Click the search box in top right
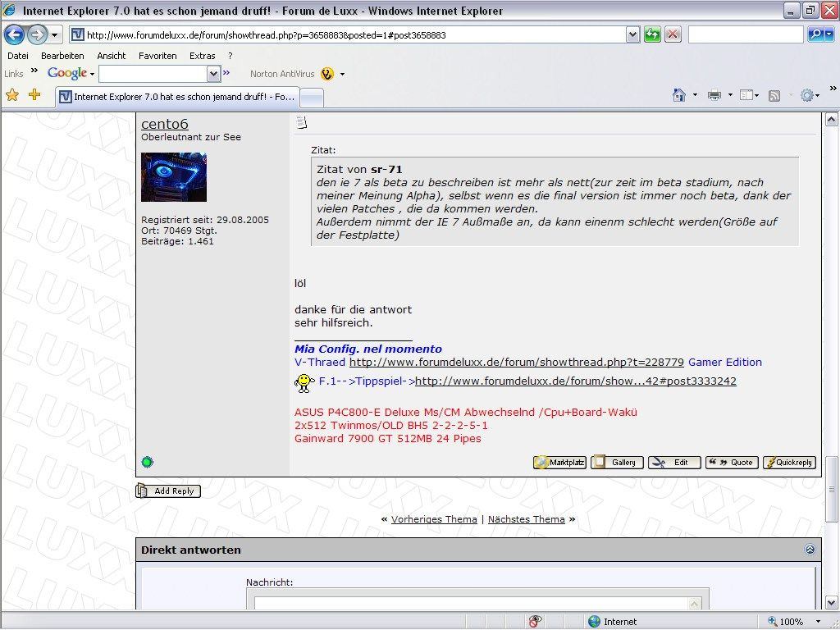 click(x=746, y=35)
